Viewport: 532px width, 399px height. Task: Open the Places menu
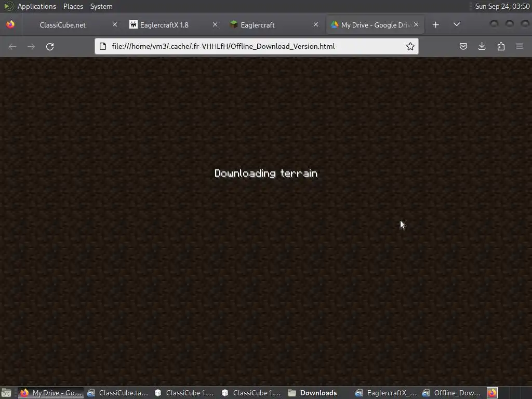[x=73, y=6]
